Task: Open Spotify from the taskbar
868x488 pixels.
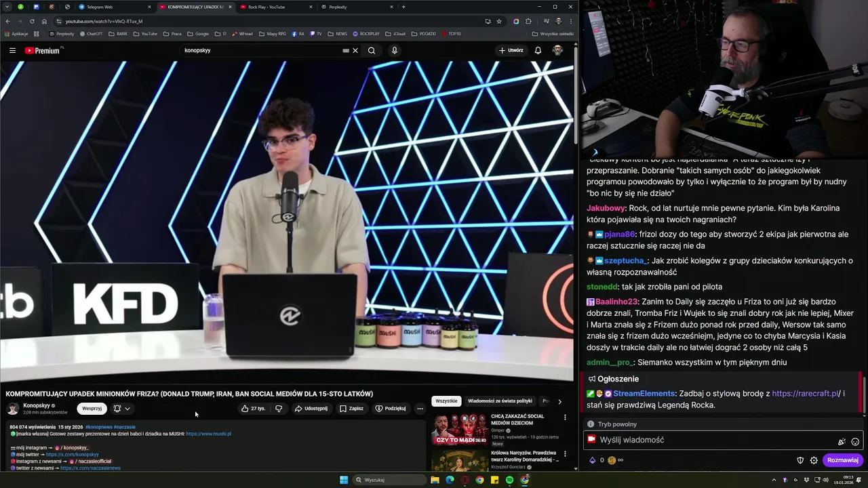Action: coord(509,480)
